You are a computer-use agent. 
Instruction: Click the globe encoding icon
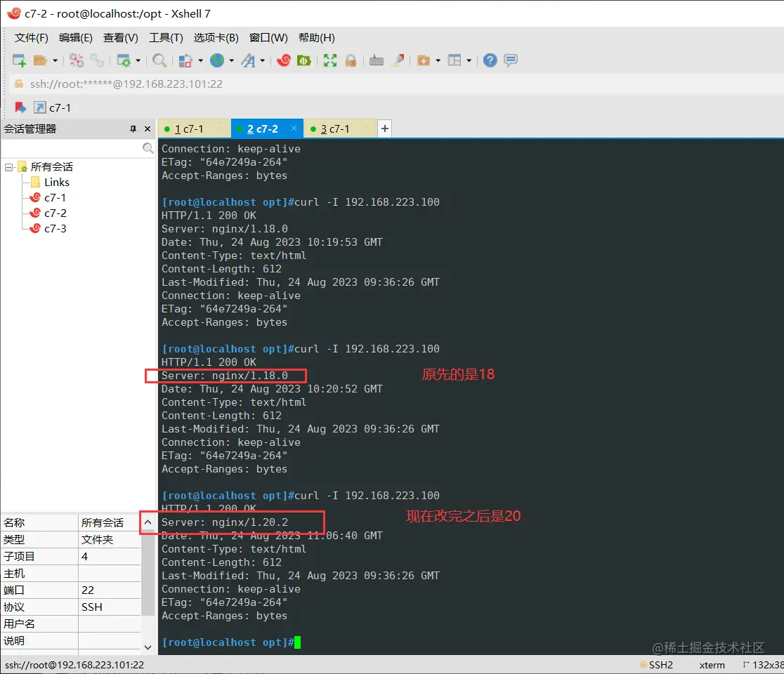click(217, 60)
